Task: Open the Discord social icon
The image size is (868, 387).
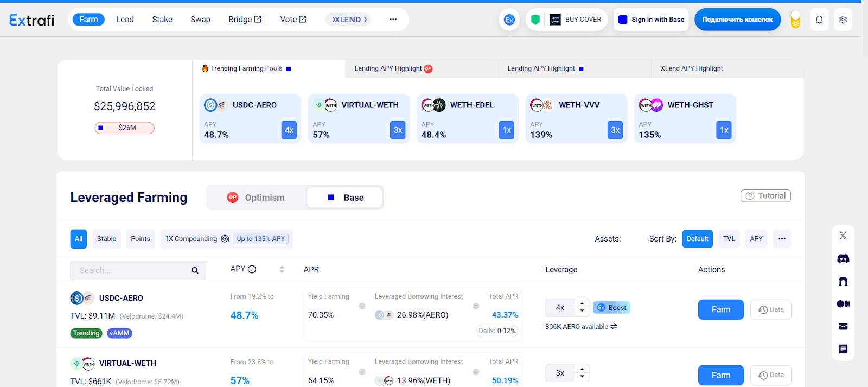Action: click(843, 258)
